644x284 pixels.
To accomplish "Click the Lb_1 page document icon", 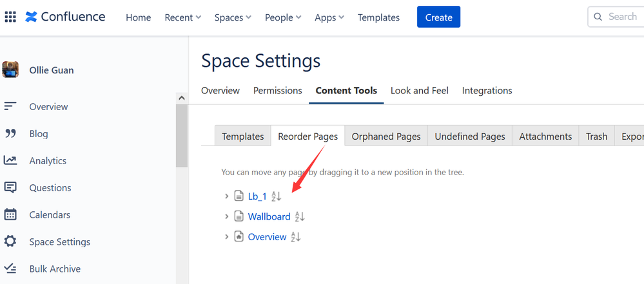I will click(239, 196).
